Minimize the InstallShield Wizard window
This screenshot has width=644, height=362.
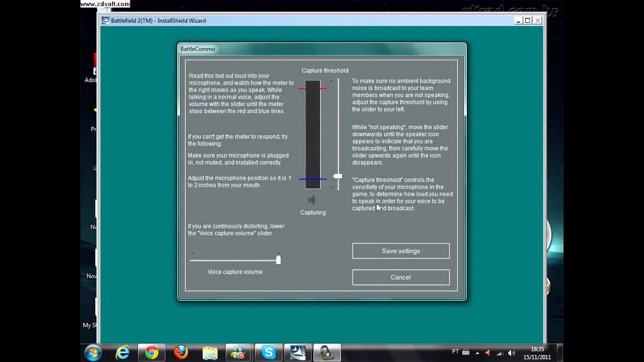[x=518, y=21]
